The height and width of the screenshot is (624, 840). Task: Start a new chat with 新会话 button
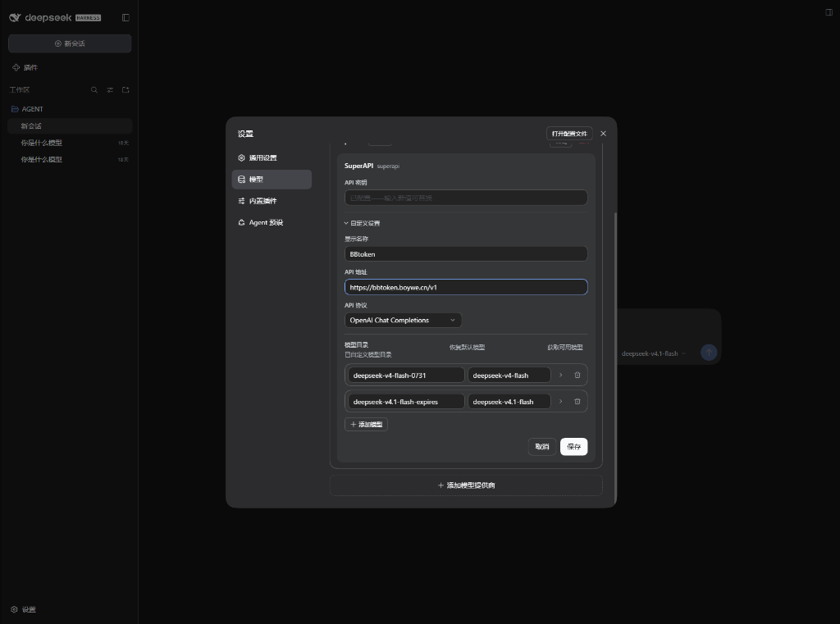(70, 43)
